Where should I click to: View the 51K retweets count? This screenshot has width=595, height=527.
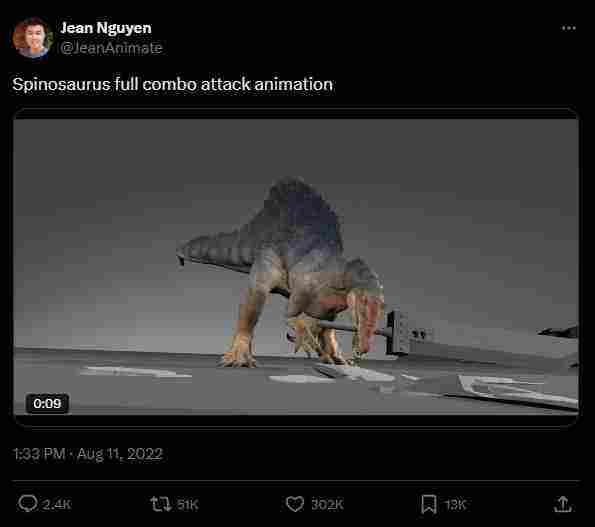(188, 505)
